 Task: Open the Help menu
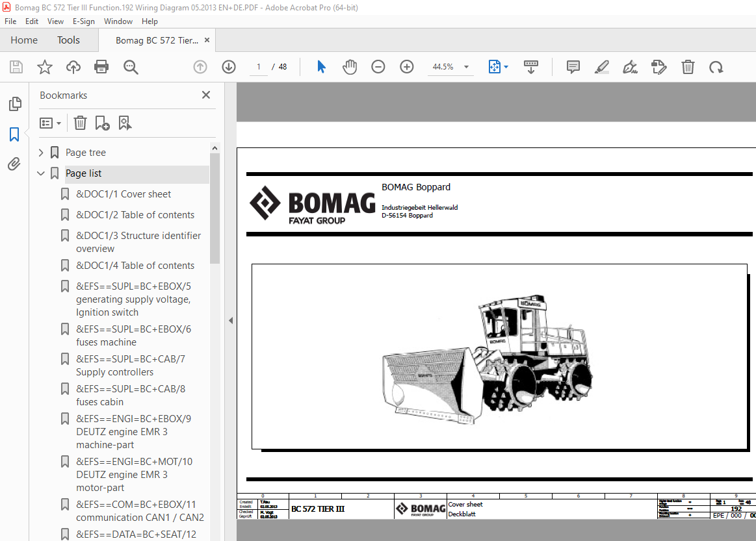click(x=150, y=21)
